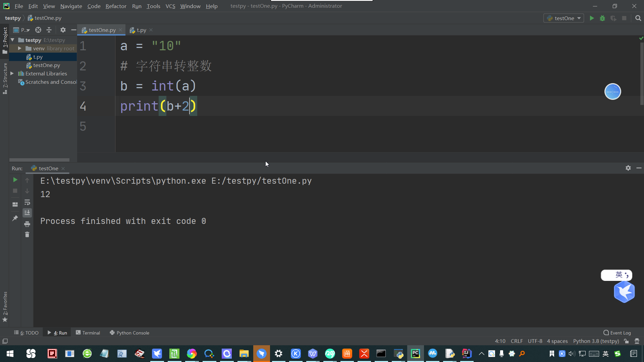
Task: Open testOne run configuration dropdown
Action: pyautogui.click(x=564, y=18)
